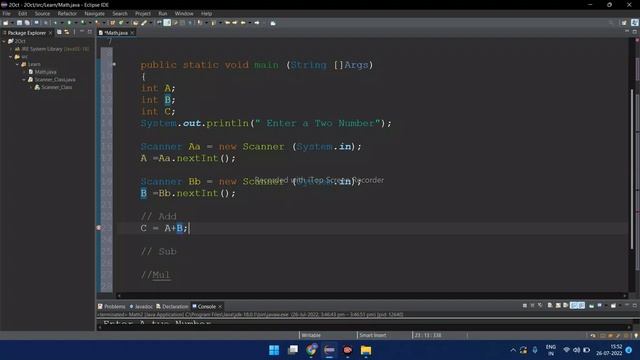This screenshot has width=640, height=360.
Task: Minimize the Package Explorer panel
Action: point(82,32)
